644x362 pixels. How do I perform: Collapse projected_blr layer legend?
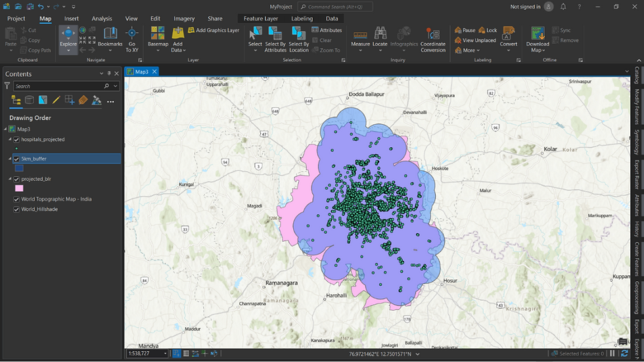tap(10, 179)
